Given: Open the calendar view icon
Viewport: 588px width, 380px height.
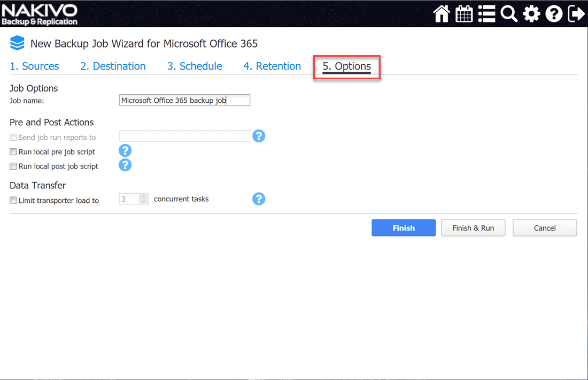Looking at the screenshot, I should [x=464, y=14].
